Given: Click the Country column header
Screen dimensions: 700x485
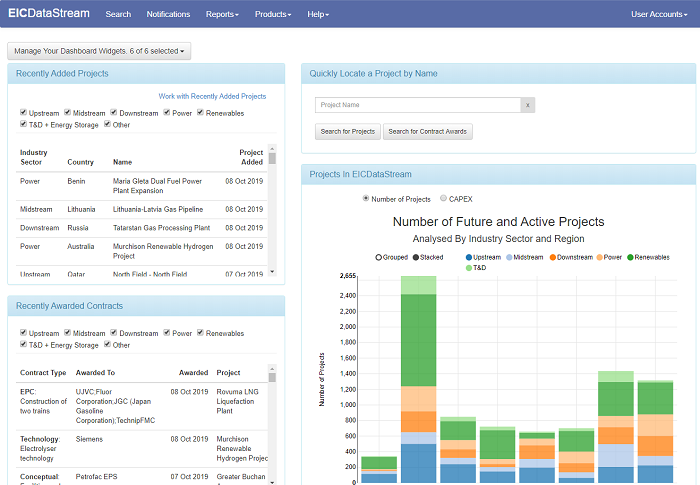Looking at the screenshot, I should tap(80, 162).
